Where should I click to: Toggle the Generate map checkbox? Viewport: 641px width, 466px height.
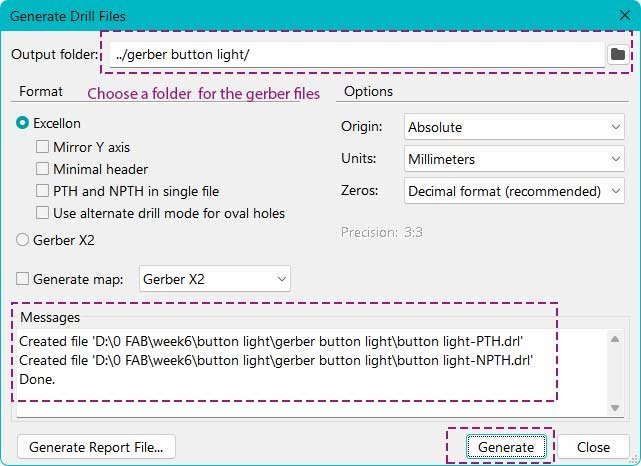click(22, 279)
